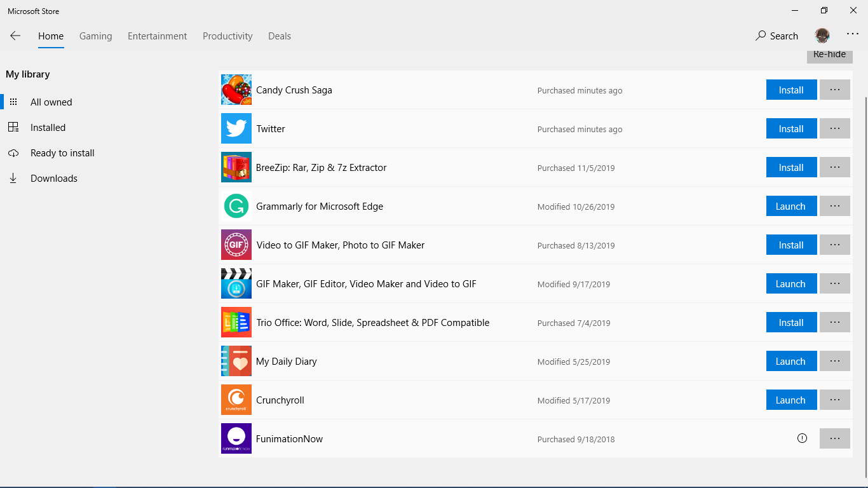This screenshot has width=868, height=488.
Task: Click Trio Office: Word, Slide title text
Action: click(x=372, y=323)
